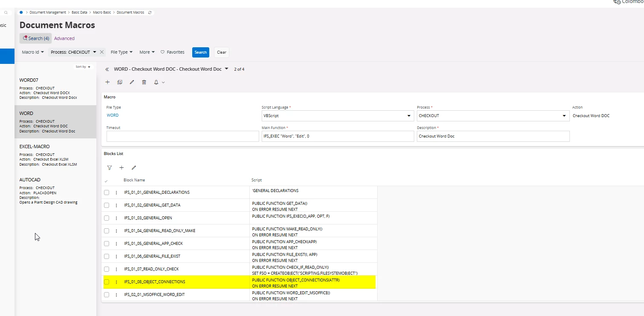Duplicate the current macro record
This screenshot has height=316, width=644.
120,82
